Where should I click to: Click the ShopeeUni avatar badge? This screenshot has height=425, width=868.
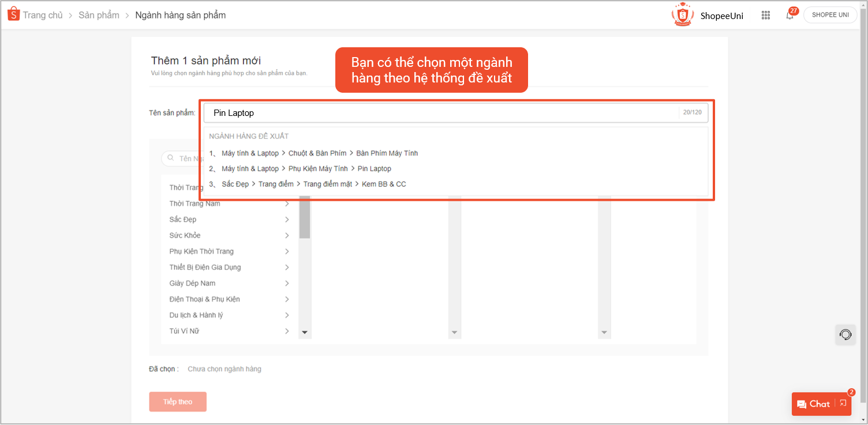tap(683, 16)
